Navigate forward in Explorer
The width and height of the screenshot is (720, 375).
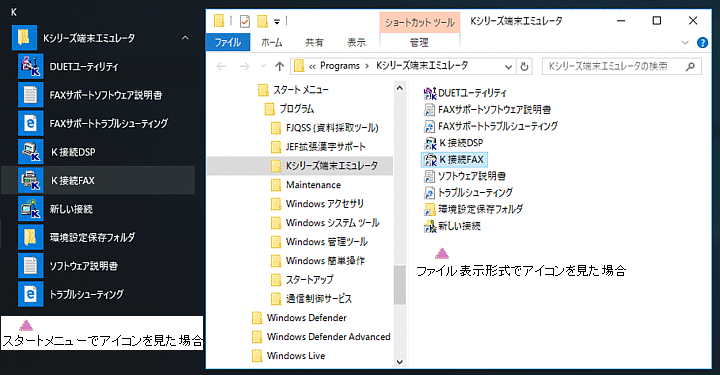(x=244, y=67)
